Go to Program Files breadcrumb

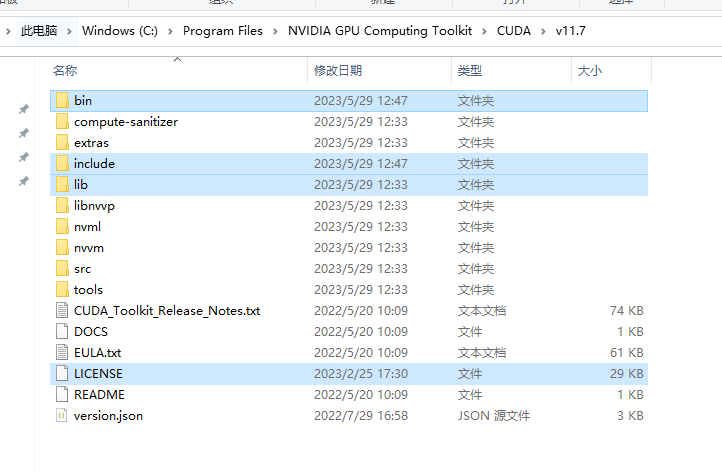[x=223, y=31]
